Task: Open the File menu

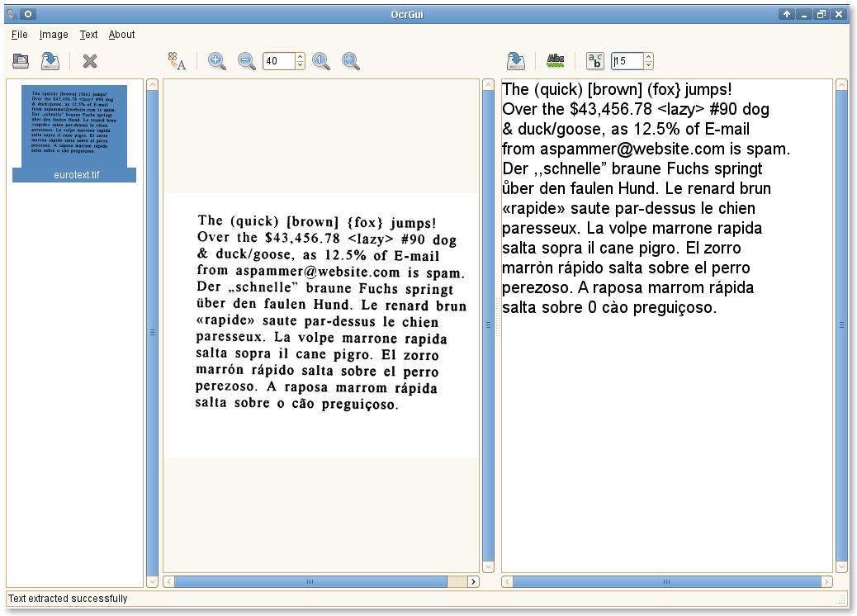Action: point(20,35)
